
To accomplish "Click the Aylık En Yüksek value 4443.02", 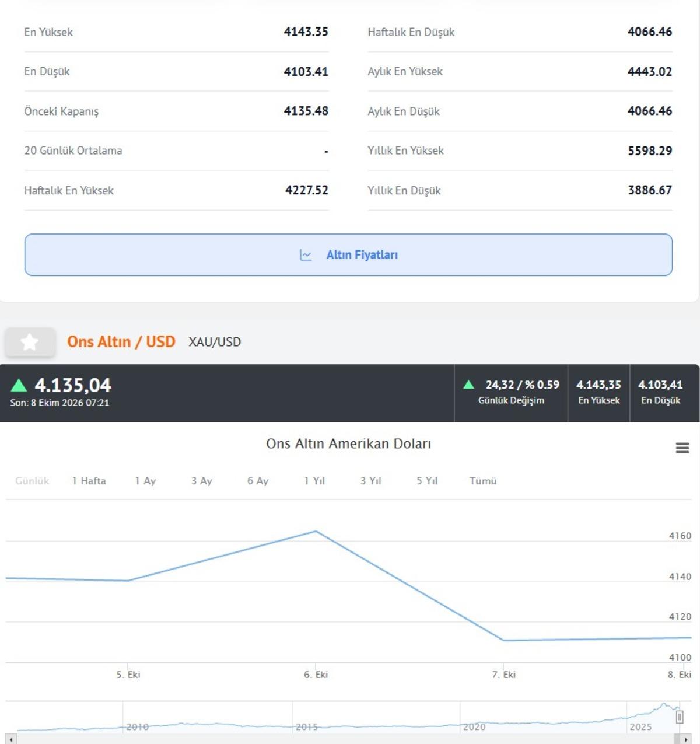I will (650, 71).
